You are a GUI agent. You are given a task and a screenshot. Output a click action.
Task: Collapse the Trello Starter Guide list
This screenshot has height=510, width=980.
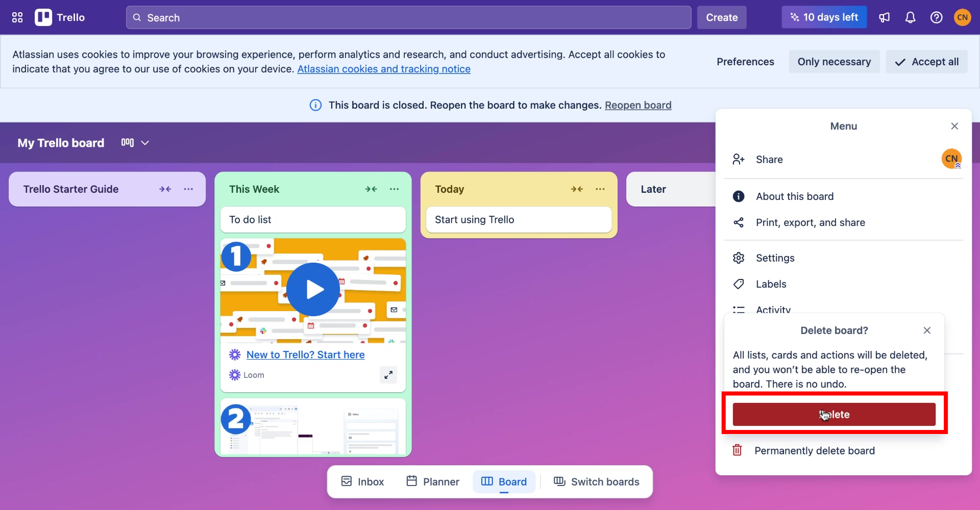165,189
